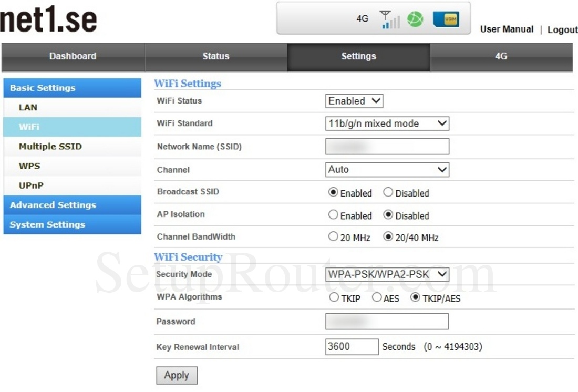Click the Apply button
The height and width of the screenshot is (392, 578).
(x=177, y=375)
